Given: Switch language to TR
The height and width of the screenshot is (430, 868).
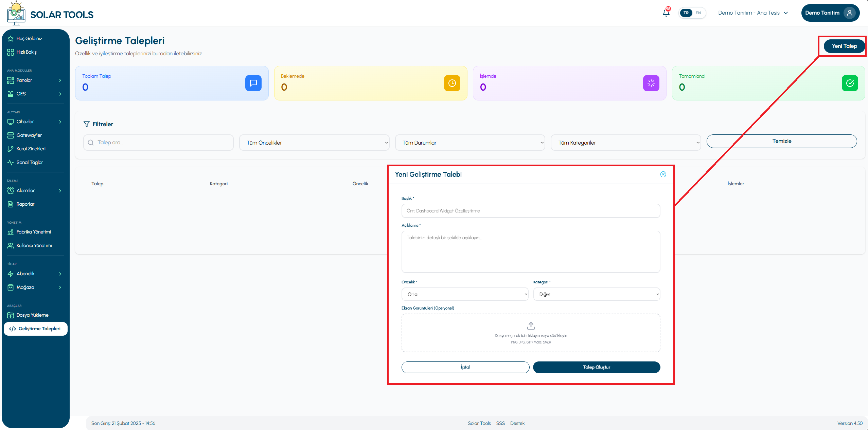Looking at the screenshot, I should pos(686,13).
